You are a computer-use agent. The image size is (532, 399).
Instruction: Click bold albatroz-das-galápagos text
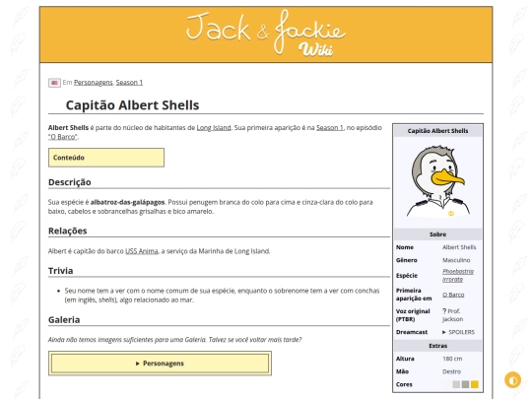point(127,202)
